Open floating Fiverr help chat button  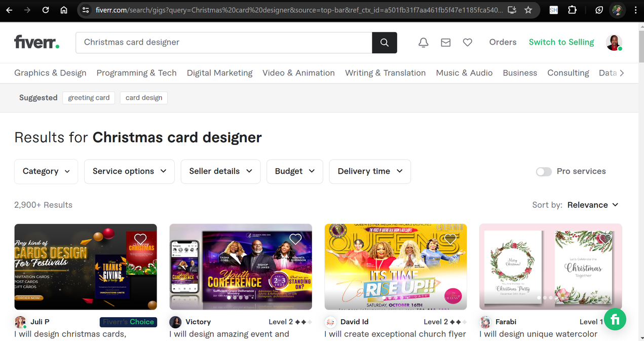pos(615,319)
